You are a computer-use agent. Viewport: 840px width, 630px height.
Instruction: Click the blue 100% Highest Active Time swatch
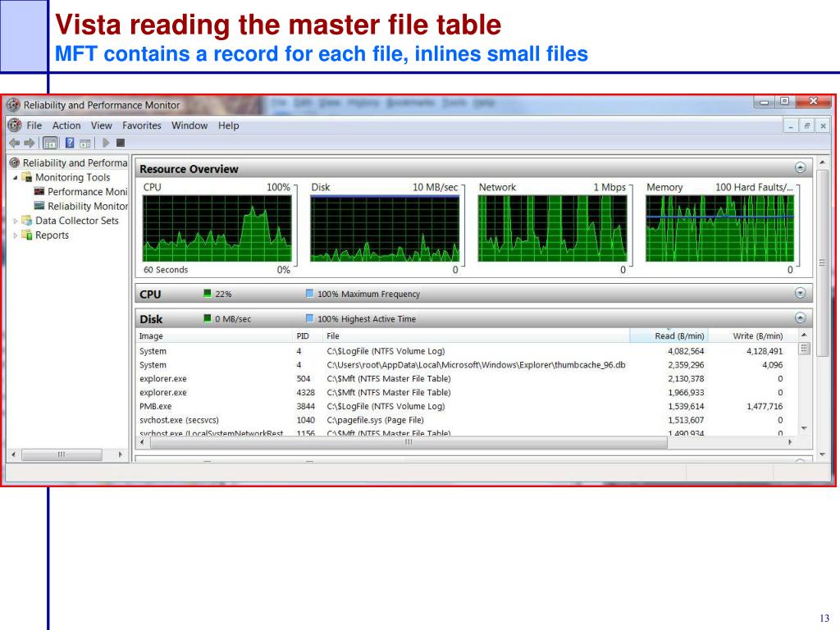309,318
